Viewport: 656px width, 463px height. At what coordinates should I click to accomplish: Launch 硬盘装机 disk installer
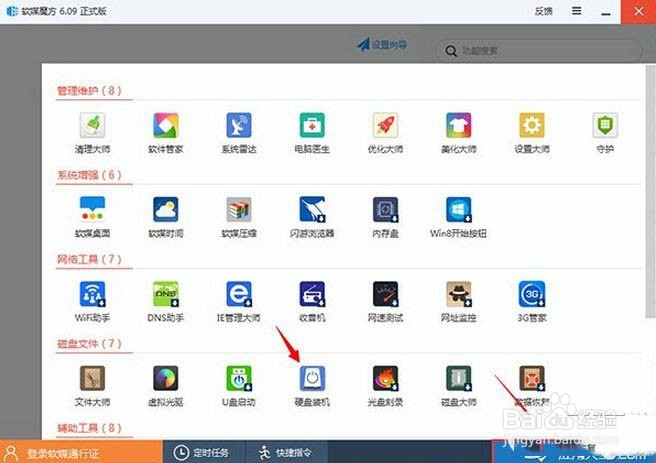(312, 386)
